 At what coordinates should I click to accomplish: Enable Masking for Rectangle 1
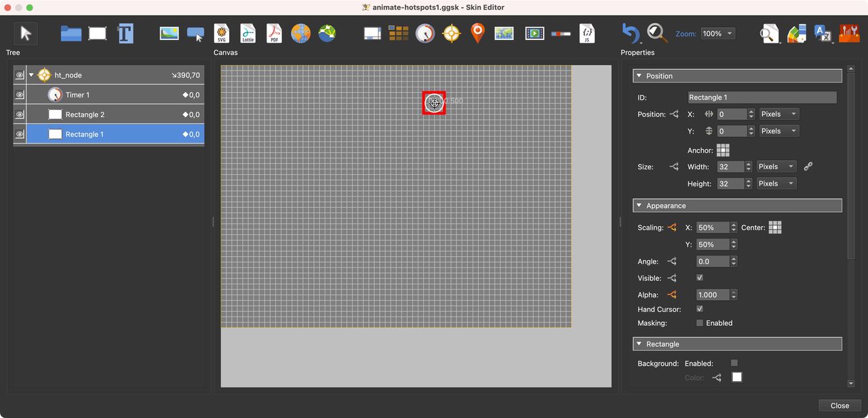(x=699, y=323)
